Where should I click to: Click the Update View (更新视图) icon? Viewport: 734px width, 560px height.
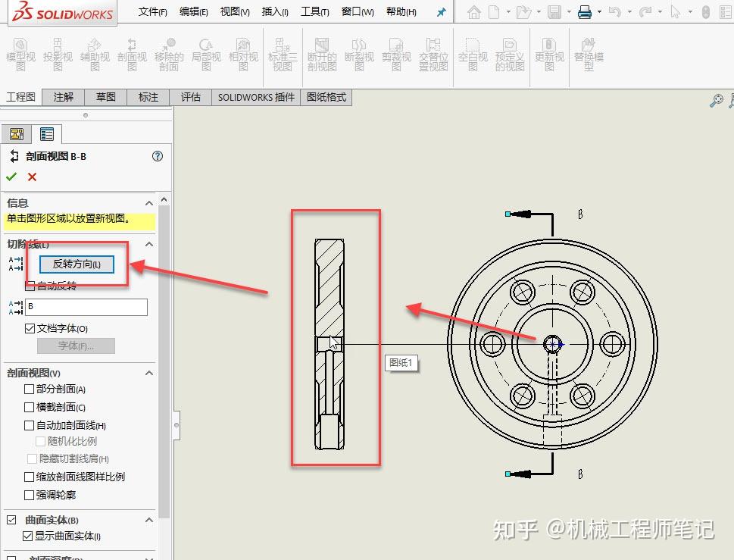pos(550,55)
